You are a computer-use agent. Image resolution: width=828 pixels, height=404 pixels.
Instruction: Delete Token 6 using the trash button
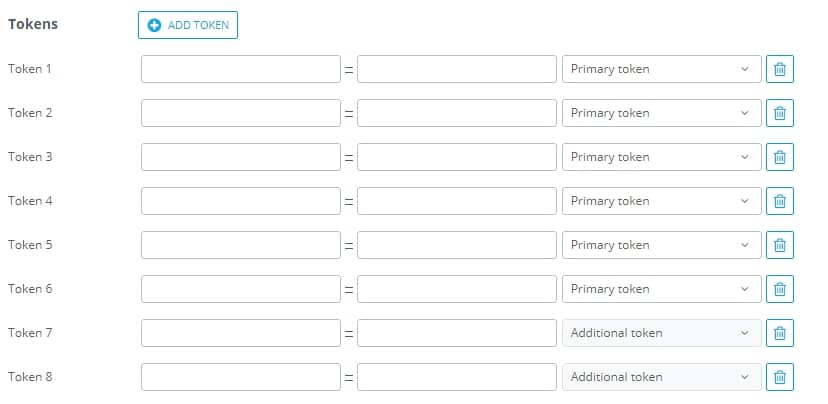[779, 289]
